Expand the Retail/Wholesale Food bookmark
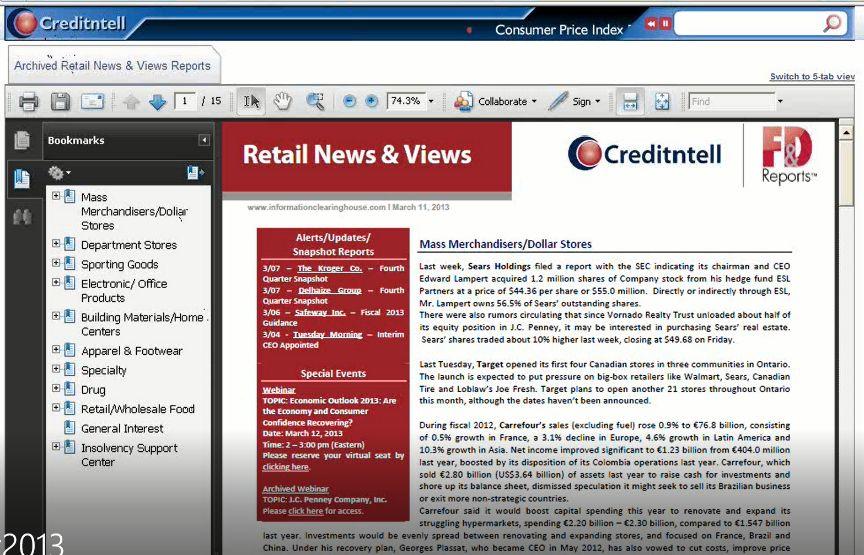 (56, 407)
